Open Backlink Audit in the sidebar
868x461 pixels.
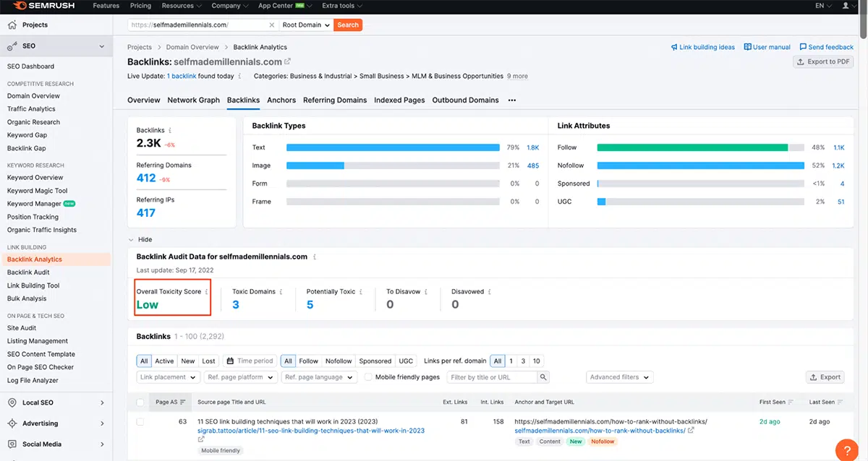(x=29, y=272)
